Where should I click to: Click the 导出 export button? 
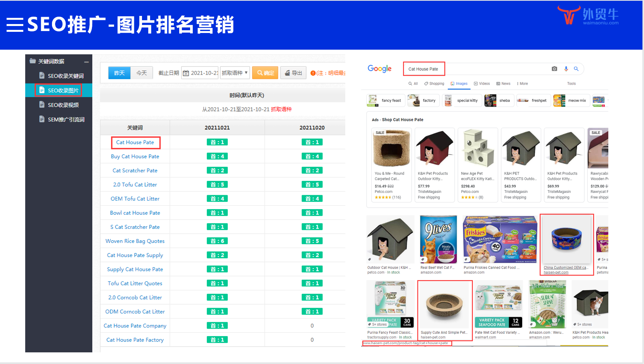pos(293,73)
